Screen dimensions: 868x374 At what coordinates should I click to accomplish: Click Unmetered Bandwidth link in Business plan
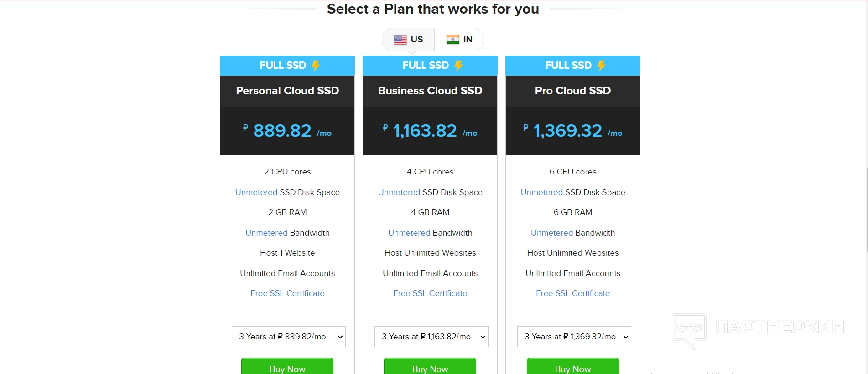pyautogui.click(x=409, y=233)
